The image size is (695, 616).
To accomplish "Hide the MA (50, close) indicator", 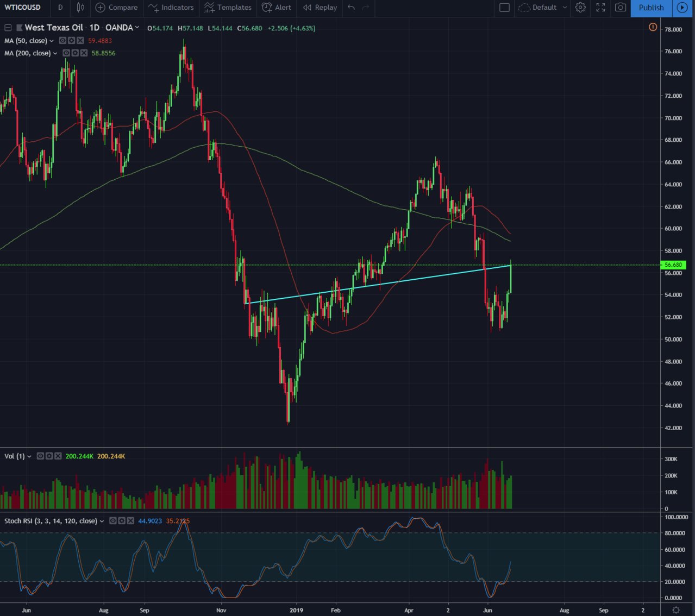I will tap(62, 41).
